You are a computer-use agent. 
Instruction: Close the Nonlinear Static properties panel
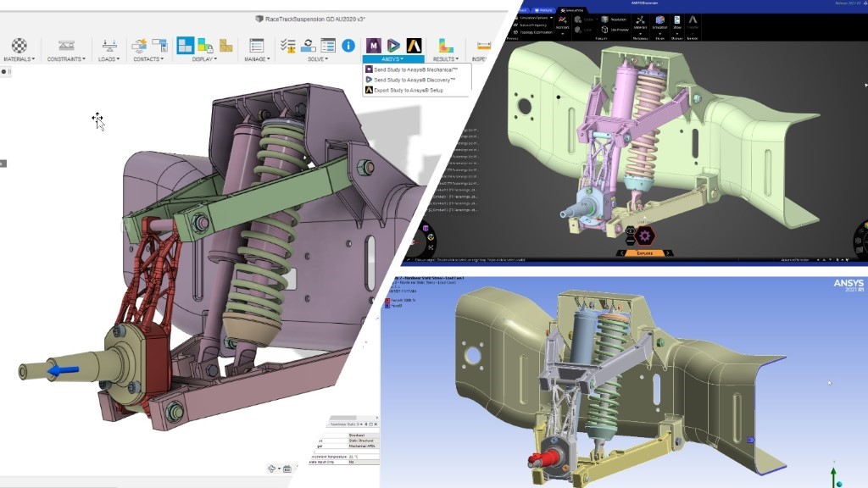(376, 424)
